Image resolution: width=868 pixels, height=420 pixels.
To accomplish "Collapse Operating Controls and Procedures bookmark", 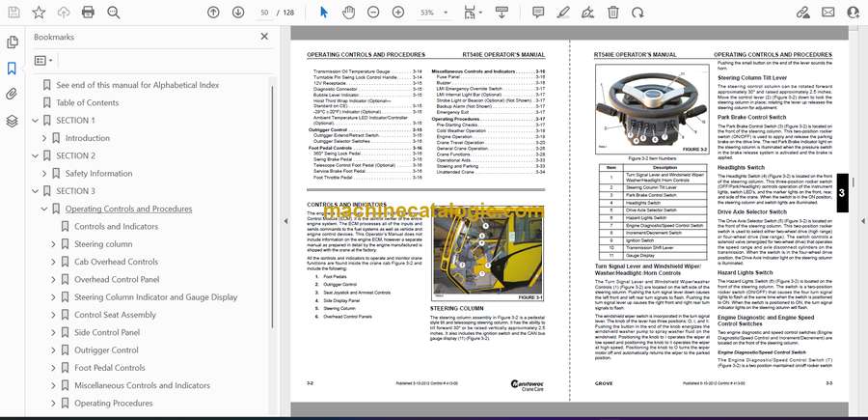I will click(44, 209).
